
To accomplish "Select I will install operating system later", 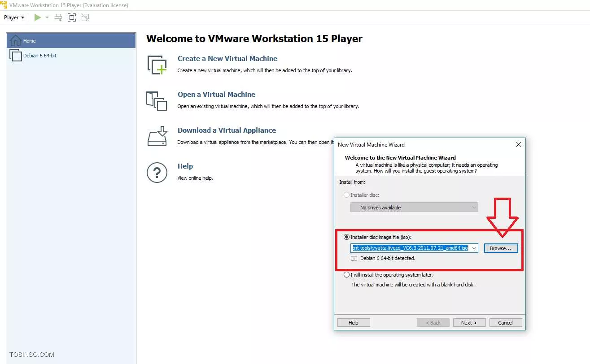I will point(346,275).
